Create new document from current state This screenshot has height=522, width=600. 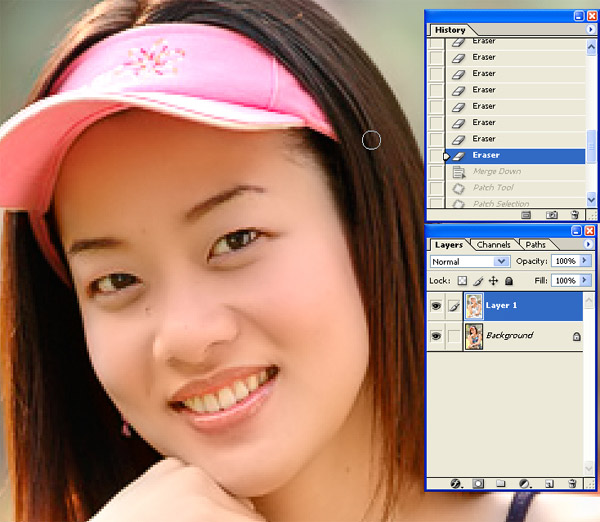526,215
